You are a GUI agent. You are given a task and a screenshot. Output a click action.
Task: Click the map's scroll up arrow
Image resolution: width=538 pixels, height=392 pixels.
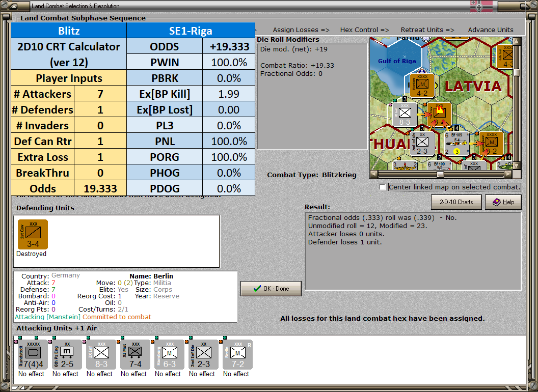[517, 41]
